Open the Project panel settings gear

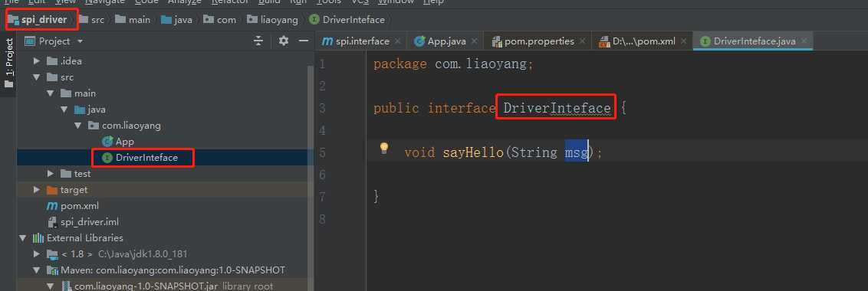[284, 41]
